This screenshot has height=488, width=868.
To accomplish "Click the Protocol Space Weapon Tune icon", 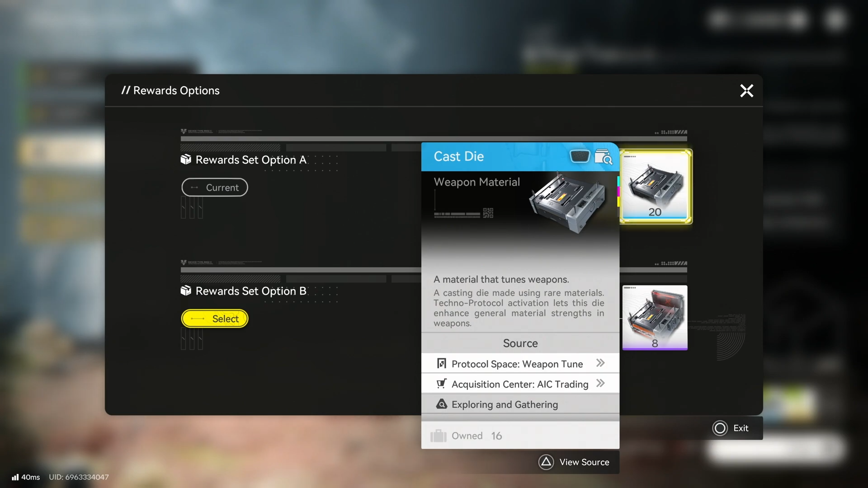I will click(x=442, y=364).
